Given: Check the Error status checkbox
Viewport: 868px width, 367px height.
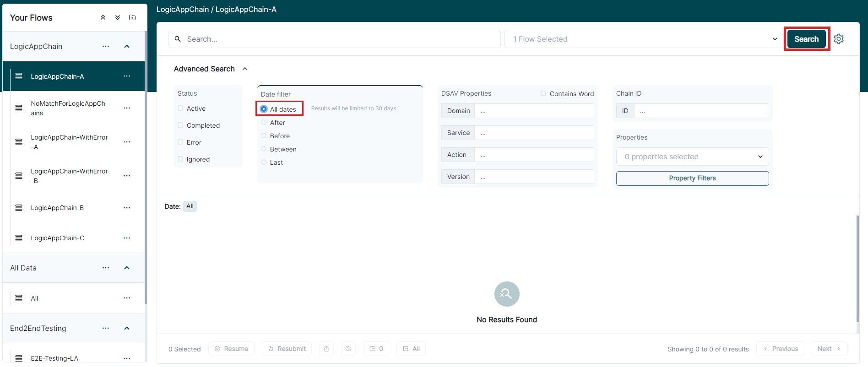Looking at the screenshot, I should pyautogui.click(x=180, y=142).
